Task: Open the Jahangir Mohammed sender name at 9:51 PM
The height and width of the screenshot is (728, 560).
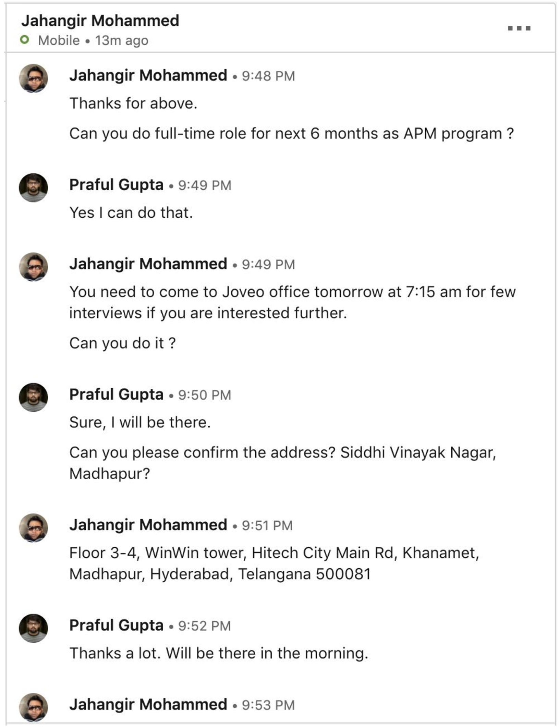Action: tap(148, 525)
